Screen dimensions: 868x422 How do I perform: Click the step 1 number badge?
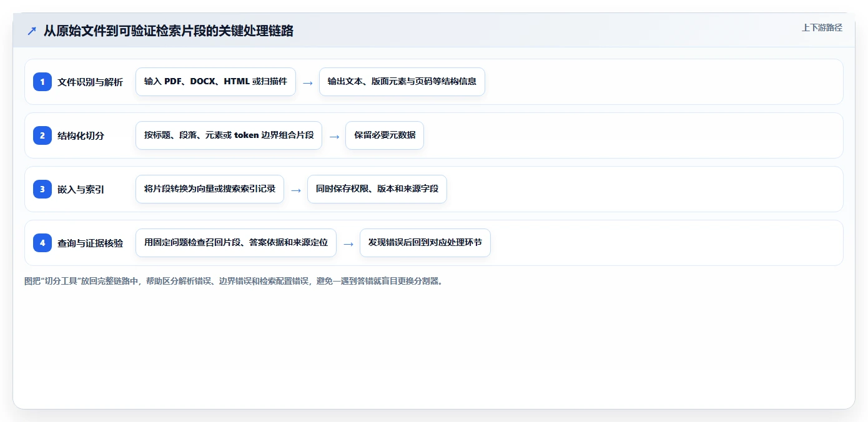tap(42, 82)
